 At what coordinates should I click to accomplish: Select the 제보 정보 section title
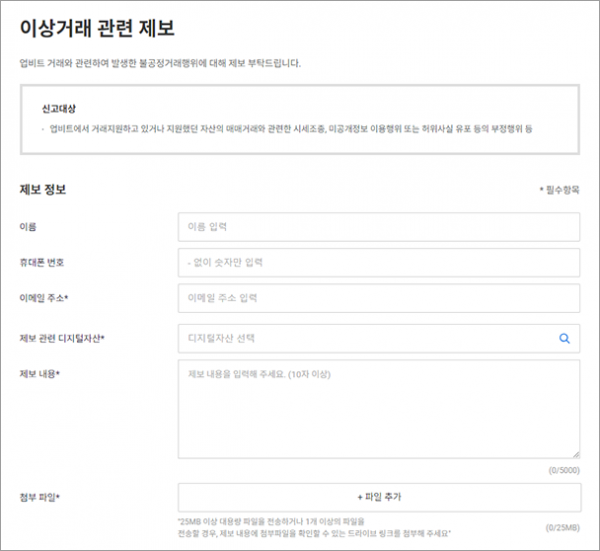(43, 189)
